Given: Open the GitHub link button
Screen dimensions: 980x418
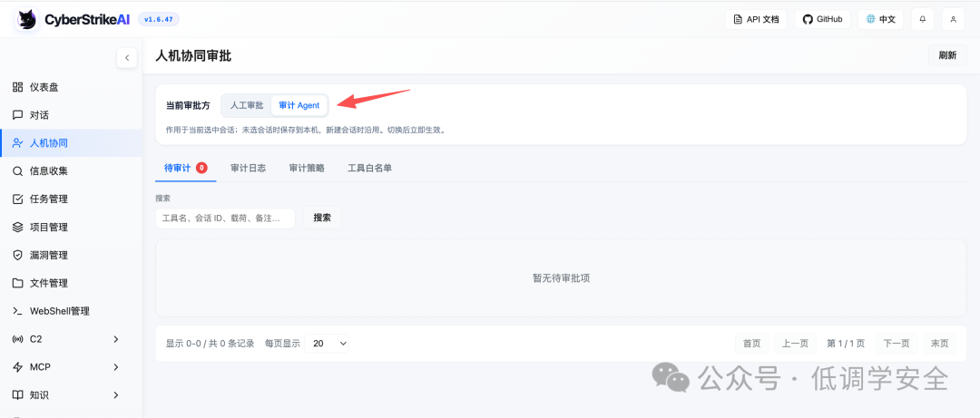Looking at the screenshot, I should tap(822, 19).
